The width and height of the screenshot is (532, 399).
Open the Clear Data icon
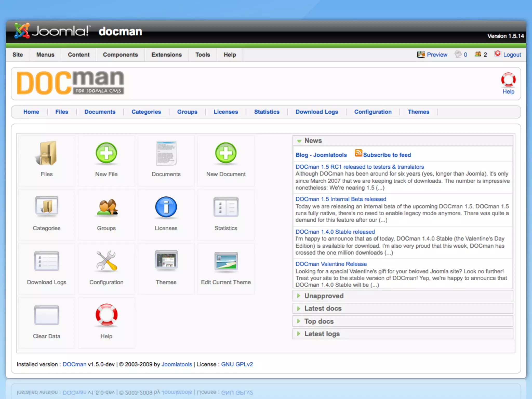[46, 315]
